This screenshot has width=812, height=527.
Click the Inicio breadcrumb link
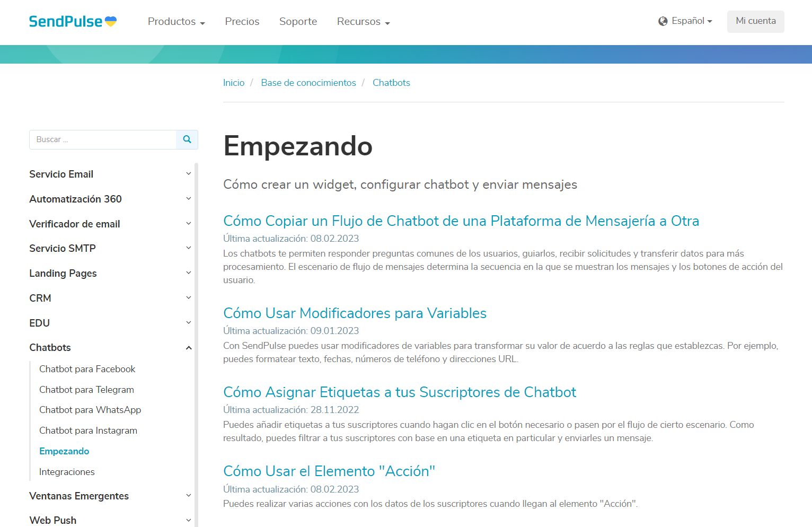[x=234, y=83]
